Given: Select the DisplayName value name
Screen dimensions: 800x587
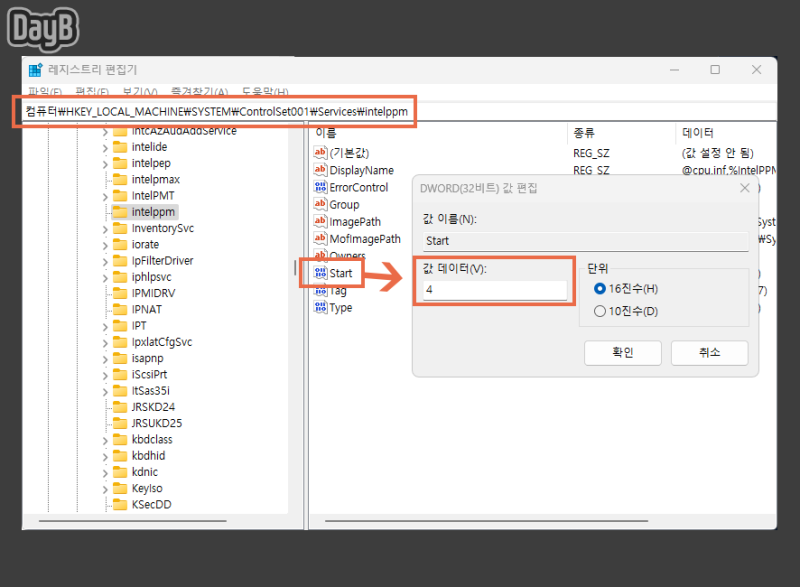Looking at the screenshot, I should coord(362,170).
